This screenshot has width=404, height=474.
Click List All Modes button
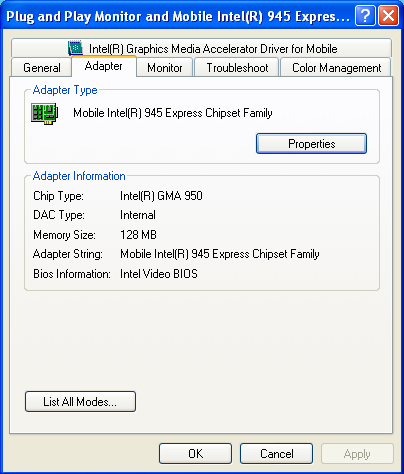[80, 402]
